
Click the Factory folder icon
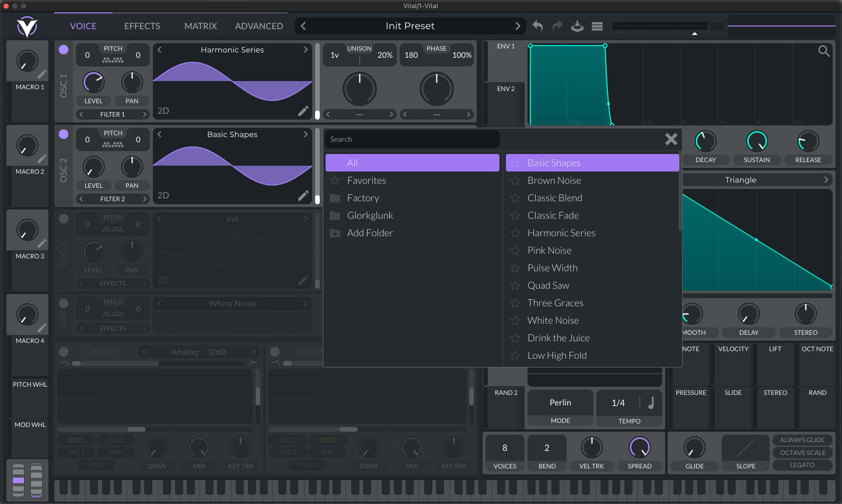pyautogui.click(x=335, y=198)
